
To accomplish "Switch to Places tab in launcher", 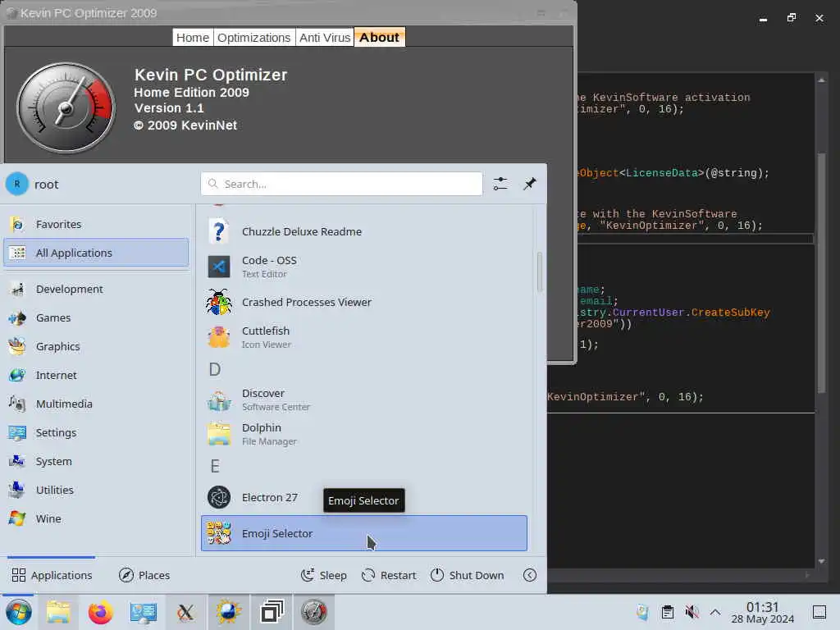I will pos(144,575).
